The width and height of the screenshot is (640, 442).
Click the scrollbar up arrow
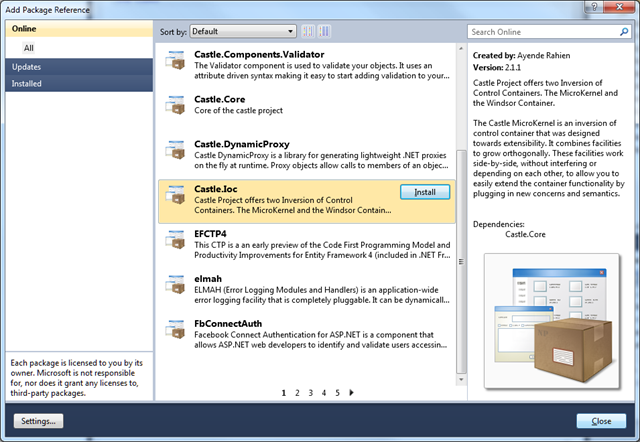pos(461,48)
